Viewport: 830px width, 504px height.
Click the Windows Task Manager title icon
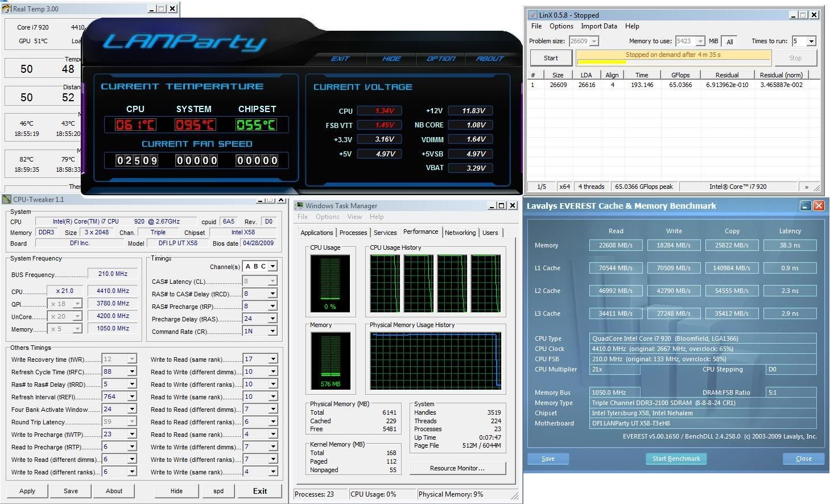[x=299, y=206]
